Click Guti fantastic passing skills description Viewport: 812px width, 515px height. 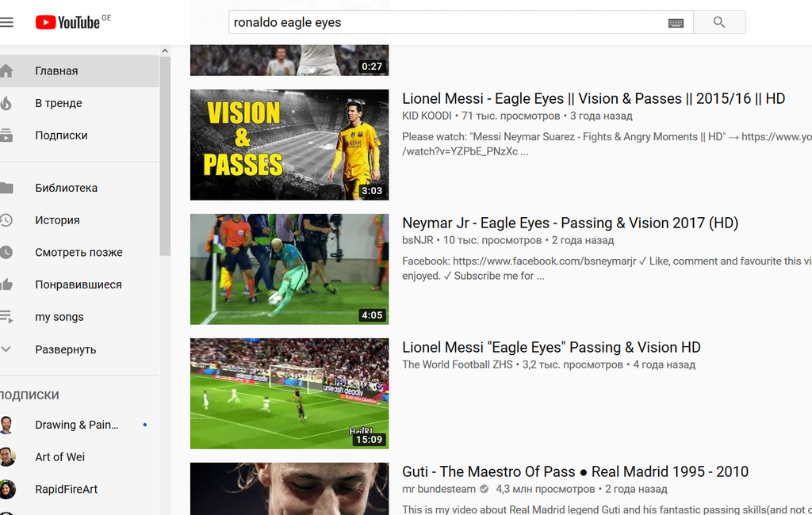pyautogui.click(x=607, y=509)
